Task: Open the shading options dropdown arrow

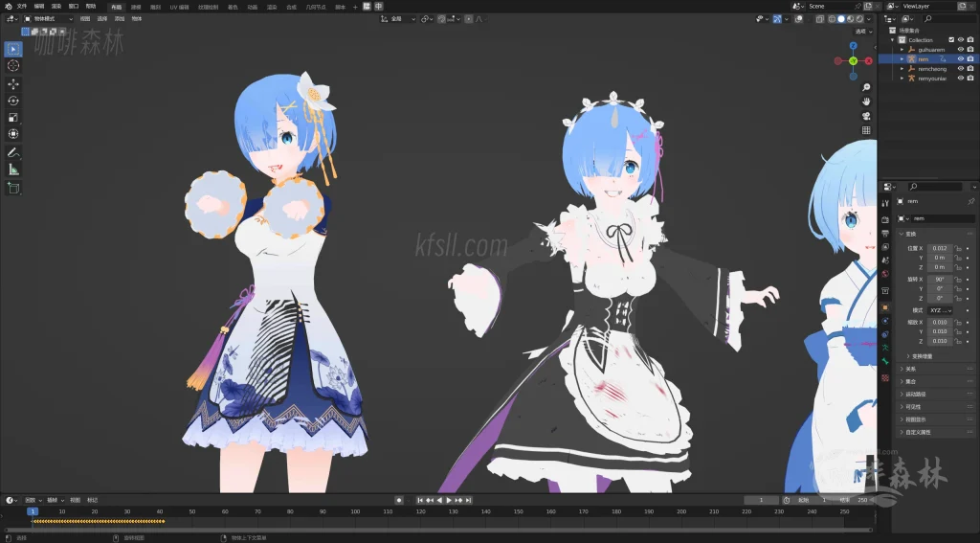Action: pos(869,19)
